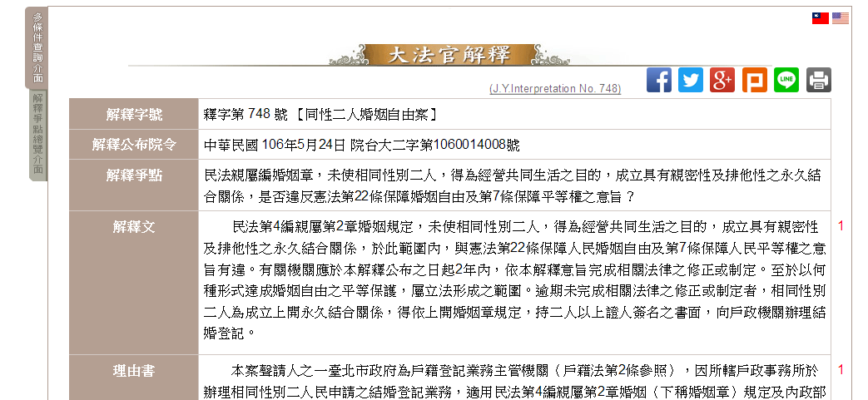Click the 大法官解釋 title banner
The image size is (868, 400).
[x=449, y=55]
